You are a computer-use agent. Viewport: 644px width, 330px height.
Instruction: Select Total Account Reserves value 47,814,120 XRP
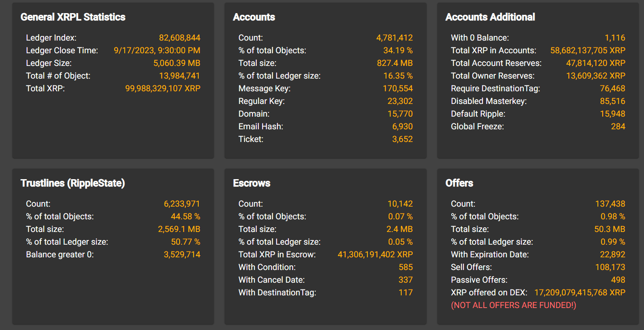(596, 63)
